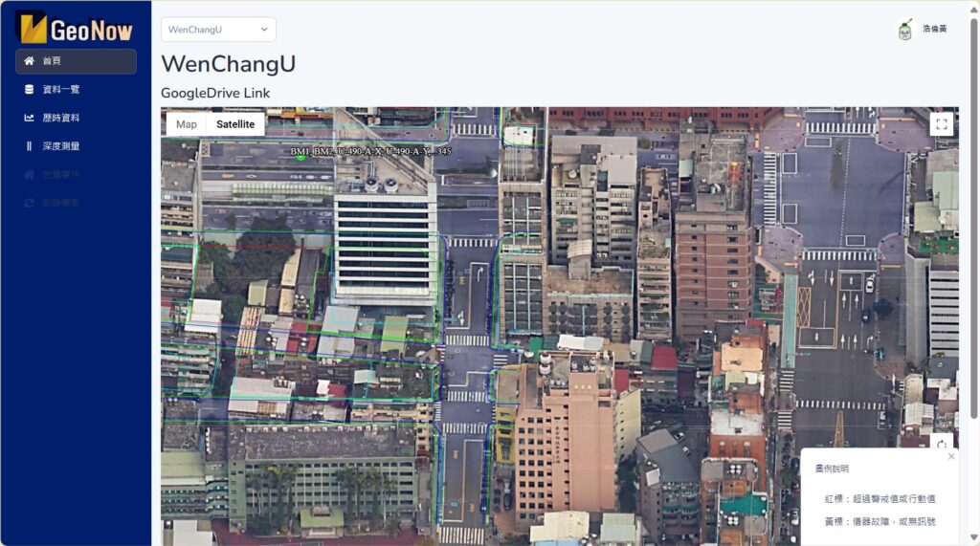
Task: Click the map rotate icon above the legend
Action: (942, 444)
